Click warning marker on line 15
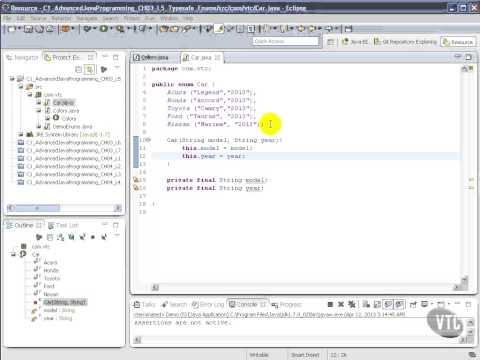 point(136,180)
